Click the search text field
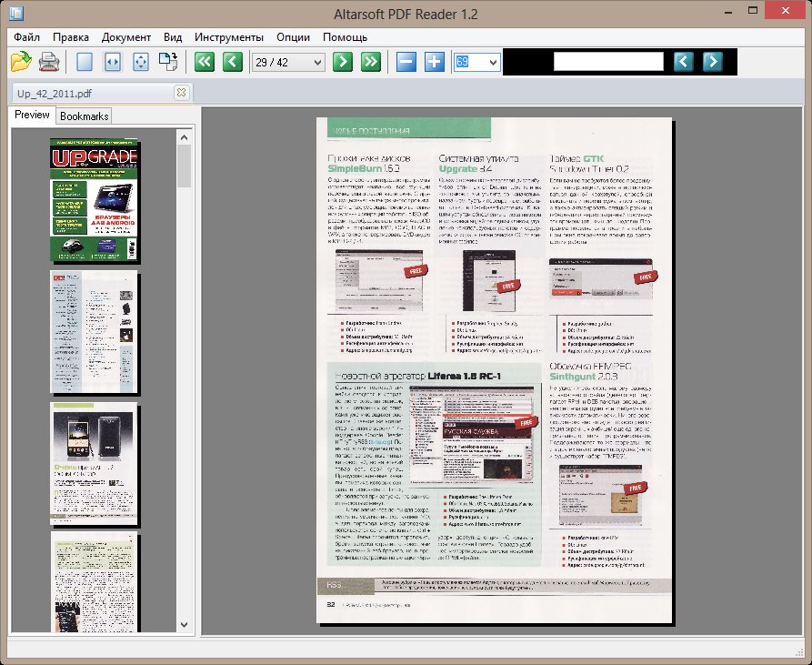This screenshot has height=665, width=812. 608,62
